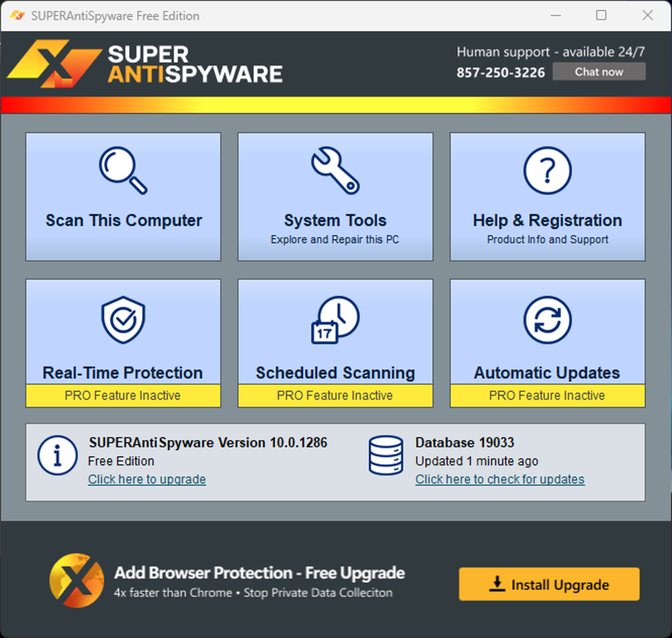Click the Add Browser Protection upgrade text
The width and height of the screenshot is (672, 638).
click(x=259, y=573)
